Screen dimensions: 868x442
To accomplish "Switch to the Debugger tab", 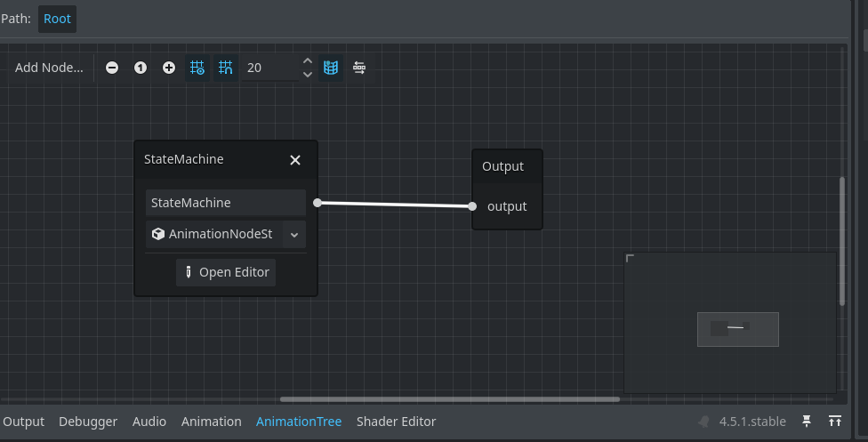I will [x=88, y=422].
